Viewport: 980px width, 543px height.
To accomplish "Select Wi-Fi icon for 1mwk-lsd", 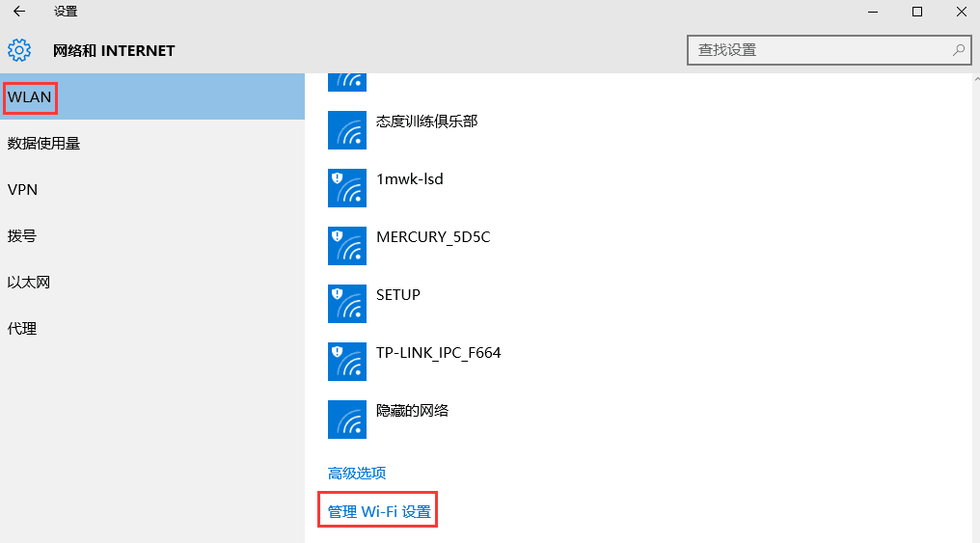I will pyautogui.click(x=347, y=188).
